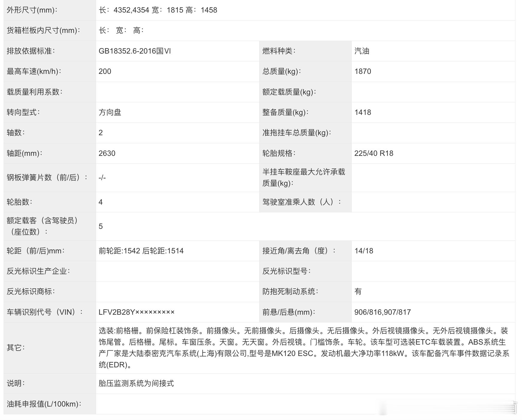Click the 油耗申报值(L/100km) label
The width and height of the screenshot is (522, 420).
point(44,404)
